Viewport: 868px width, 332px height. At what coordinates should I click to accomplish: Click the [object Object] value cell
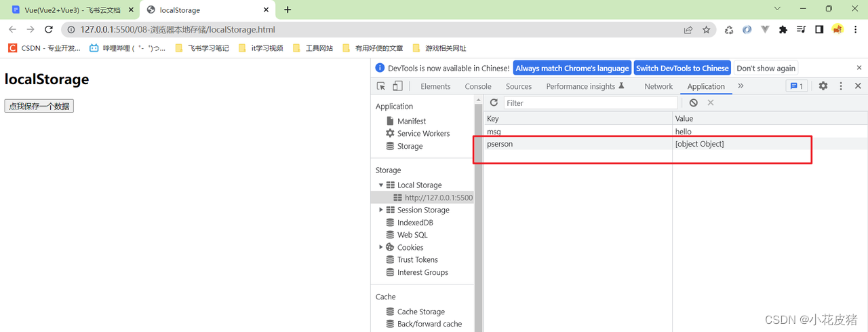[x=770, y=144]
